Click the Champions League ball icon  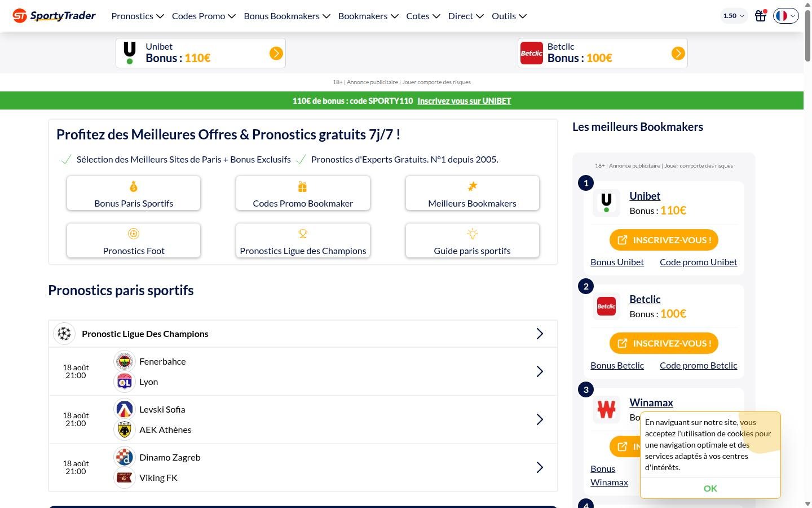[64, 334]
